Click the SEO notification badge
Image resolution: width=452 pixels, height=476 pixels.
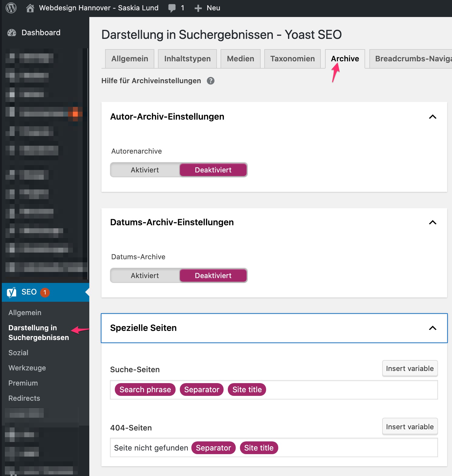tap(45, 292)
